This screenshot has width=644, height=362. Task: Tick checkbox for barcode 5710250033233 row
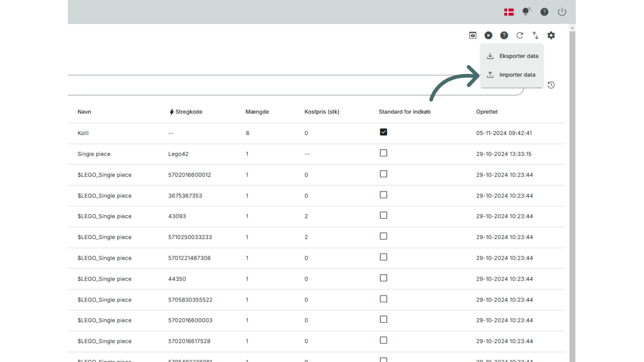383,236
